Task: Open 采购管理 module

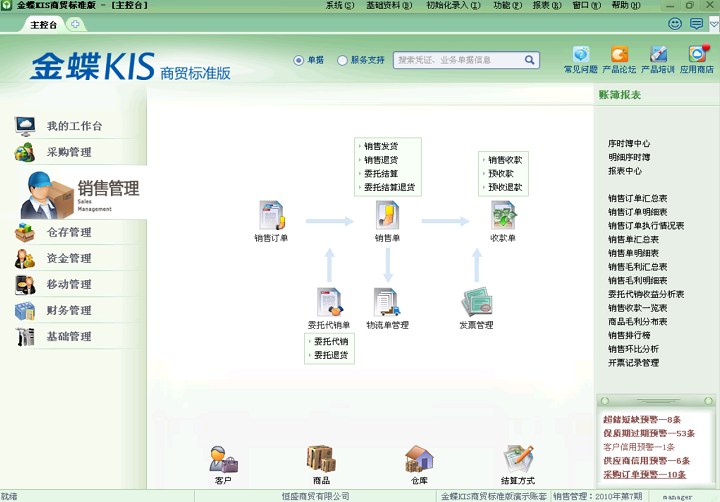Action: pos(69,152)
